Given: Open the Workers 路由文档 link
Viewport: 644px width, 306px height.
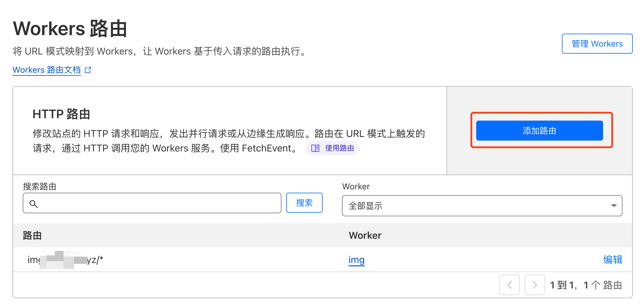Looking at the screenshot, I should pos(47,70).
